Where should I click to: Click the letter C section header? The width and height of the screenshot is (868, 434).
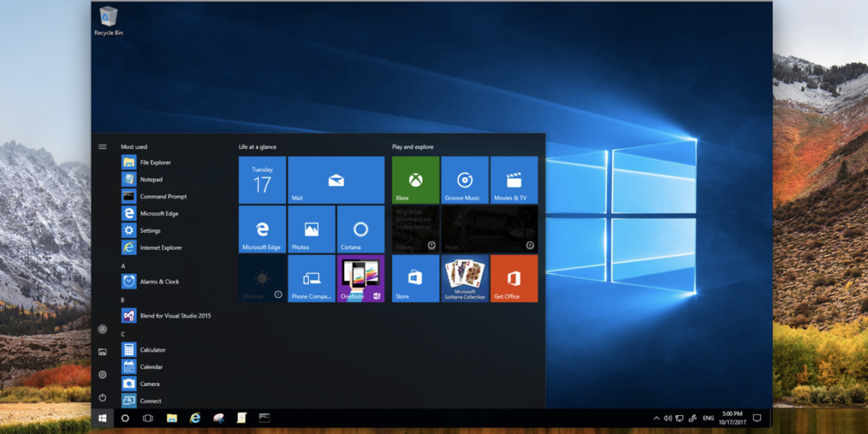[x=123, y=334]
